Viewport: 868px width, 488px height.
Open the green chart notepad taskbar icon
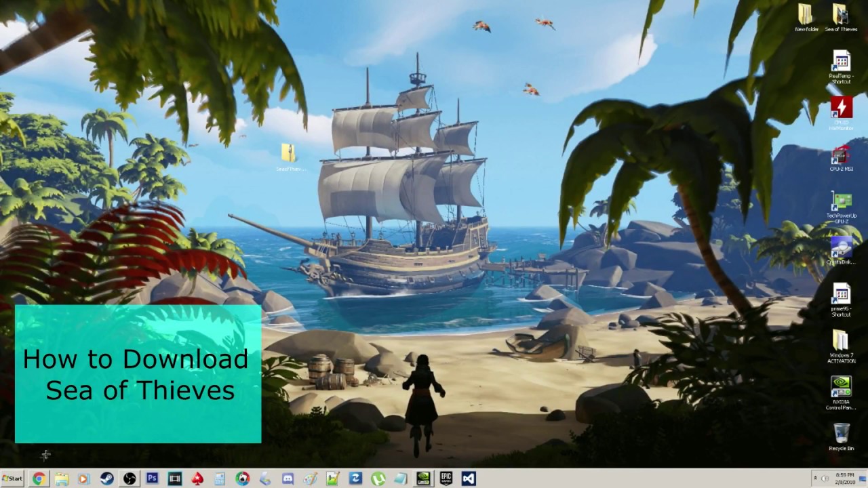[332, 479]
